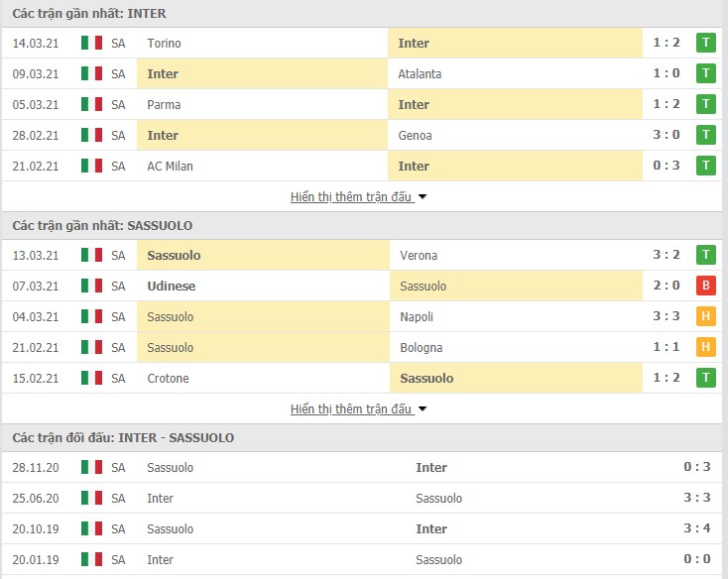The image size is (728, 579).
Task: Click the SA league label on the 25.06.20 row
Action: point(118,498)
